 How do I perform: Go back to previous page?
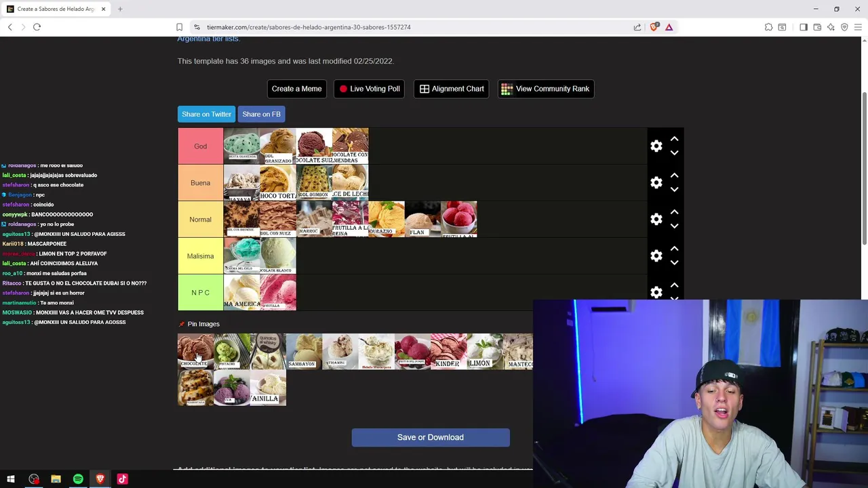pos(9,27)
